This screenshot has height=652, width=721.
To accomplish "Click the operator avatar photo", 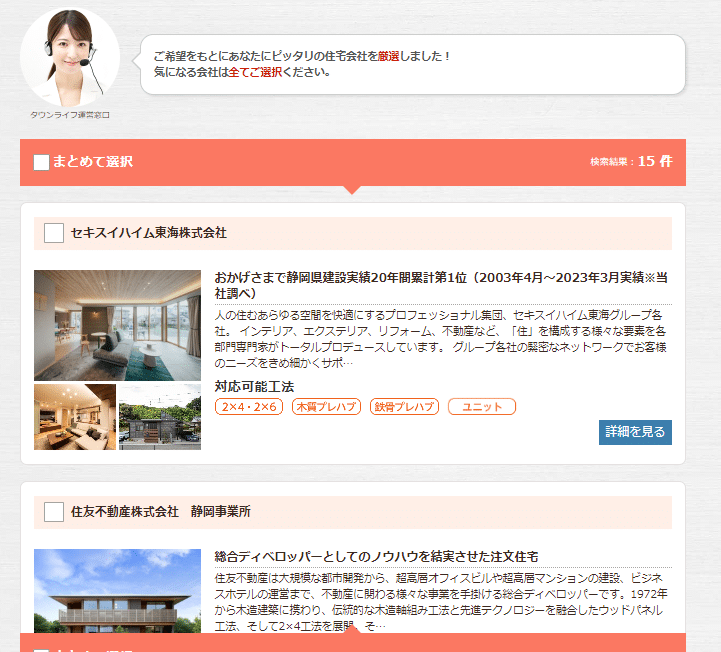I will [70, 57].
